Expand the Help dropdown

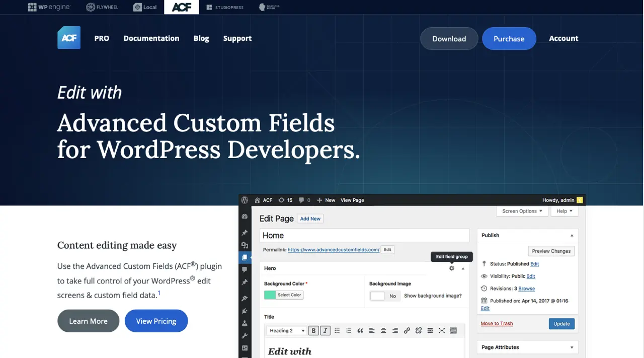pyautogui.click(x=565, y=211)
